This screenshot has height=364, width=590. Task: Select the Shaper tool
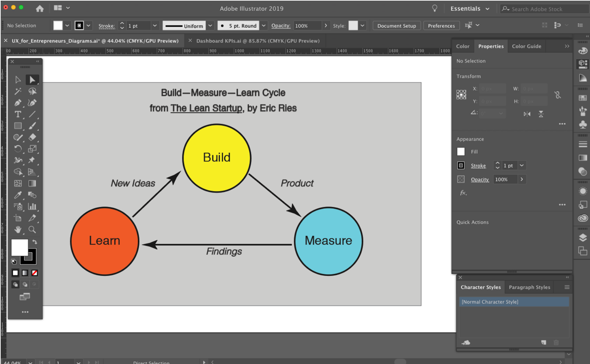point(18,137)
